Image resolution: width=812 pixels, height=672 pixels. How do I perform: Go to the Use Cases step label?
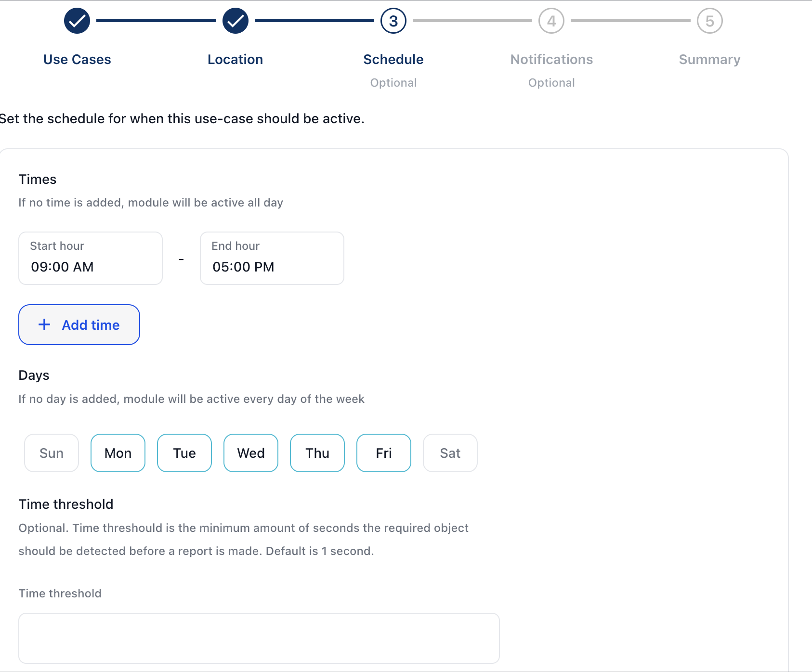coord(77,59)
